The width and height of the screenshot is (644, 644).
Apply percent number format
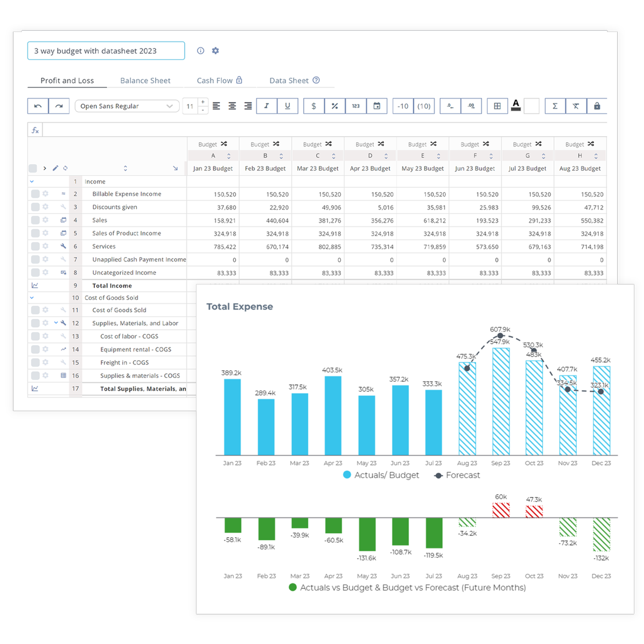(x=335, y=106)
